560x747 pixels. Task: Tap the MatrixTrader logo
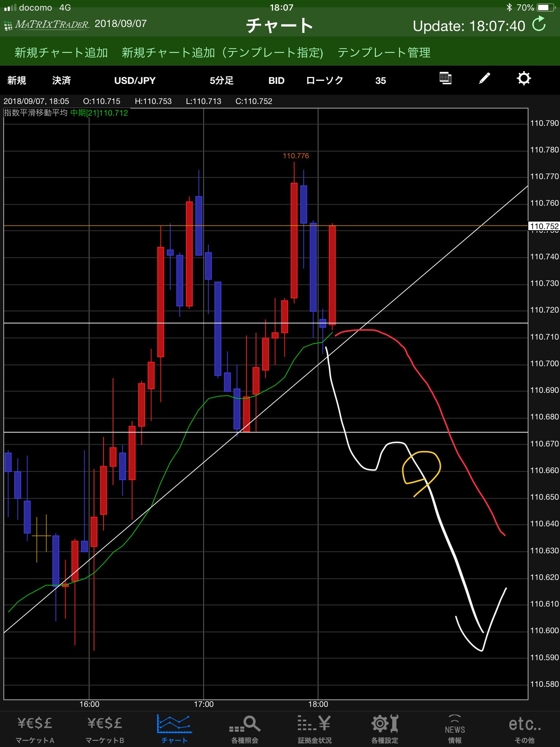click(x=47, y=25)
